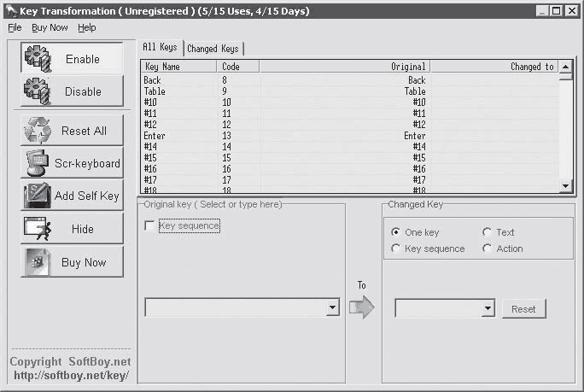Select the Table key row
This screenshot has height=392, width=584.
tap(350, 91)
